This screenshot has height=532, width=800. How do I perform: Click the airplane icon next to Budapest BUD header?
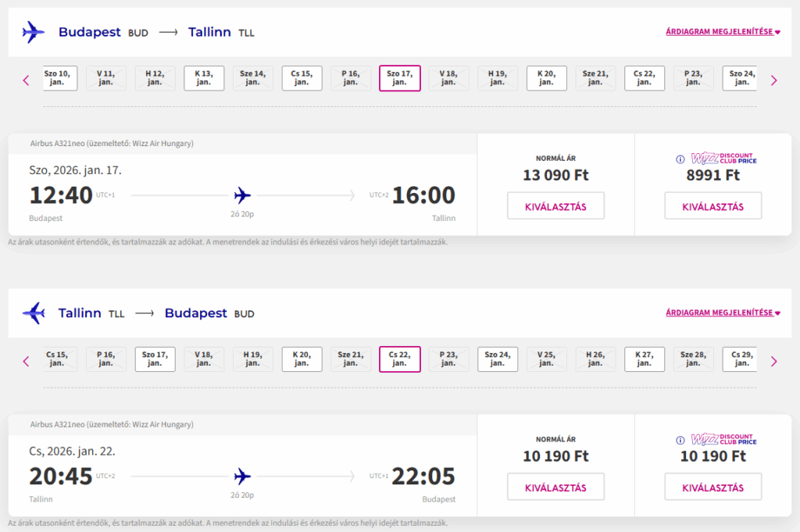click(34, 32)
